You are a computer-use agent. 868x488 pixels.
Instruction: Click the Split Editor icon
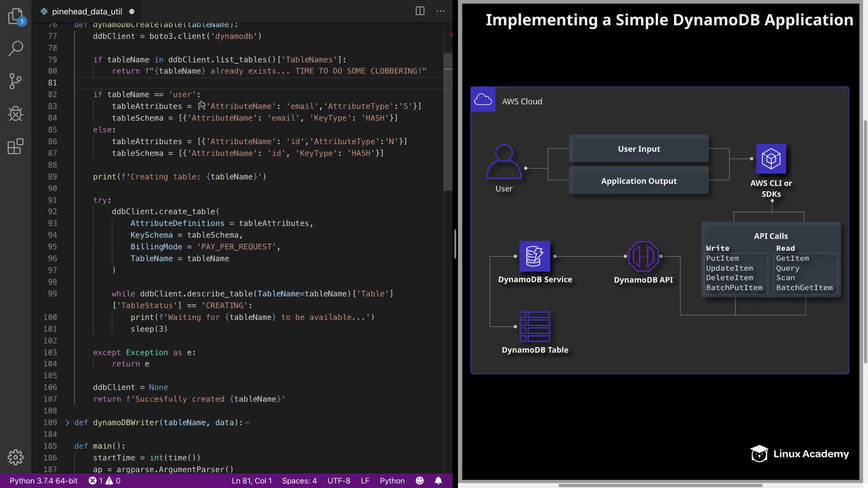click(x=420, y=11)
